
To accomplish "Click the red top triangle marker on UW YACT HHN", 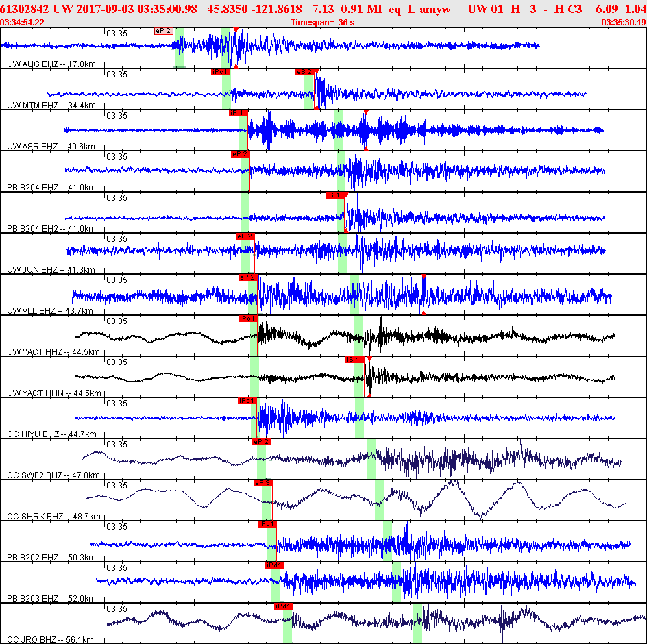I will pyautogui.click(x=369, y=359).
